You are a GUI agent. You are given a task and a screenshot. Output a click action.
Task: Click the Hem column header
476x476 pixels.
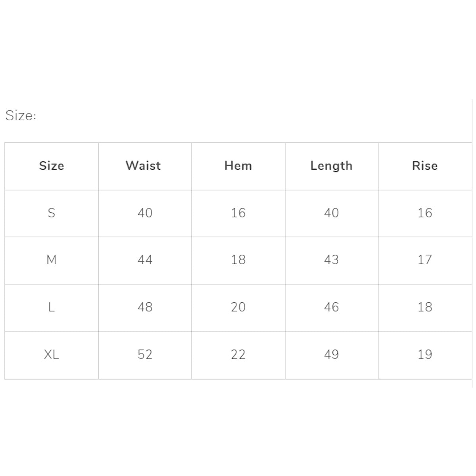238,165
